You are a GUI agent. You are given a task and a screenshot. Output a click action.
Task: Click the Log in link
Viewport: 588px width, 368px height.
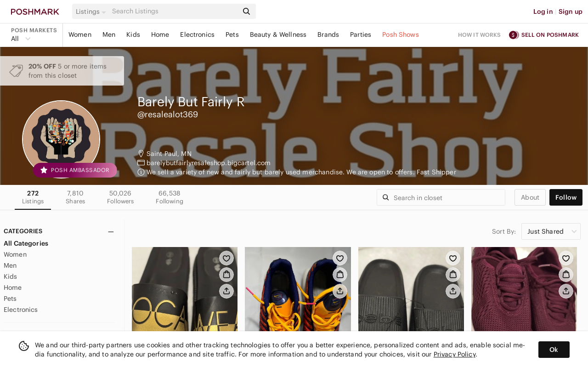point(543,11)
